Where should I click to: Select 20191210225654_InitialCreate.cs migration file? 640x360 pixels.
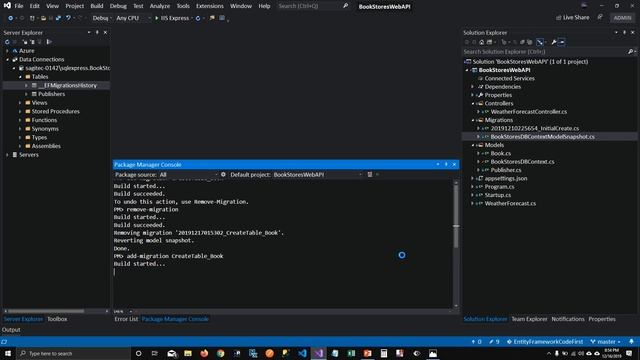coord(535,129)
